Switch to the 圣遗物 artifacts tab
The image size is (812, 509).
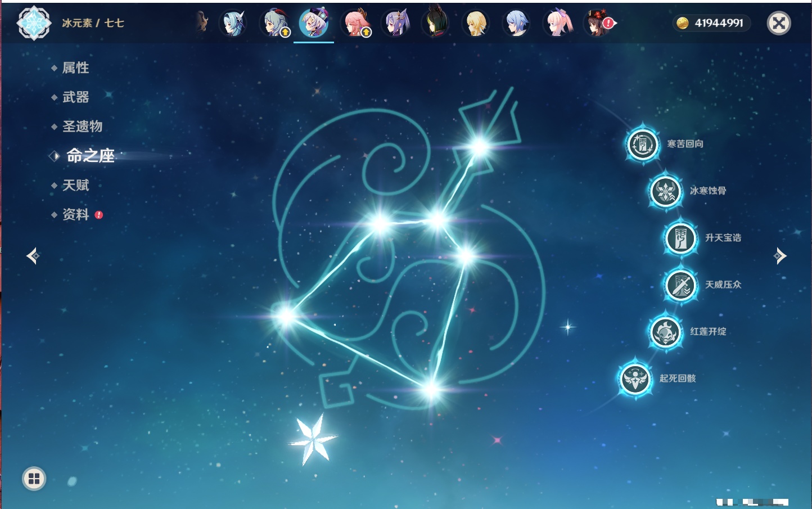(x=82, y=127)
